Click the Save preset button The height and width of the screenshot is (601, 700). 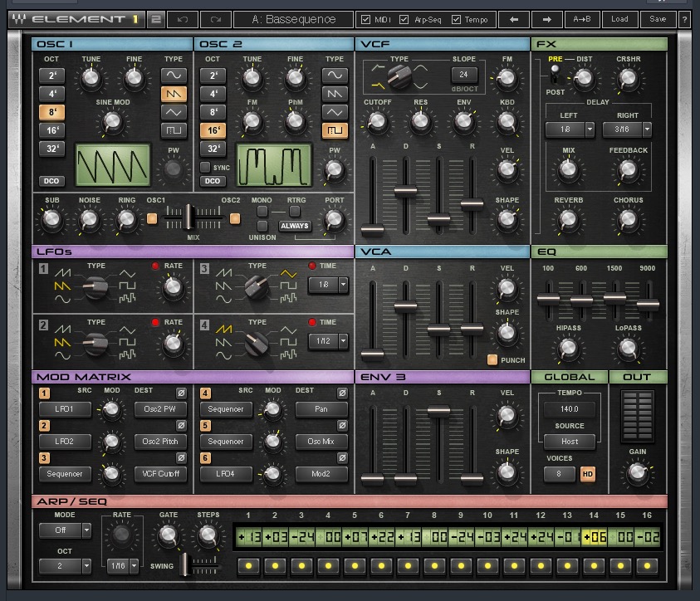pos(658,19)
